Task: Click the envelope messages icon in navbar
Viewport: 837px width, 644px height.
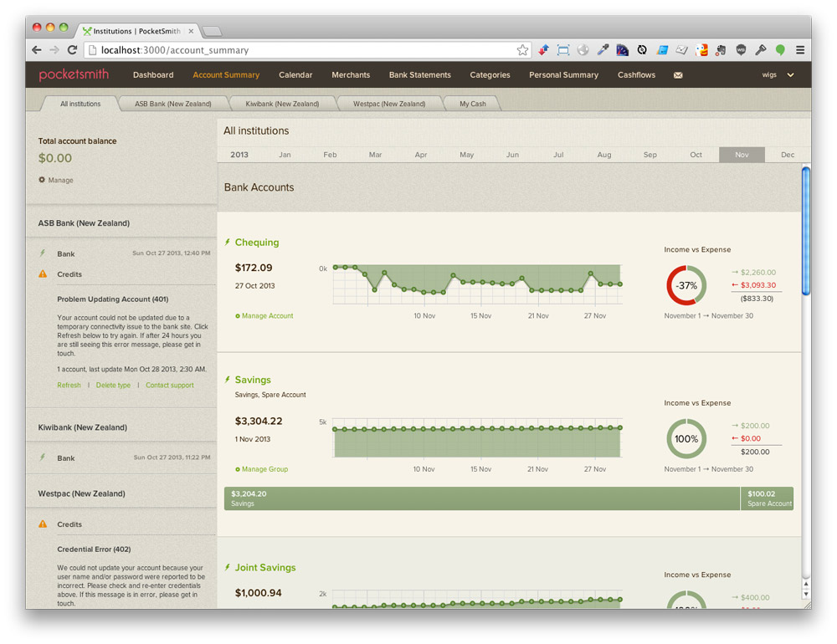Action: click(x=678, y=75)
